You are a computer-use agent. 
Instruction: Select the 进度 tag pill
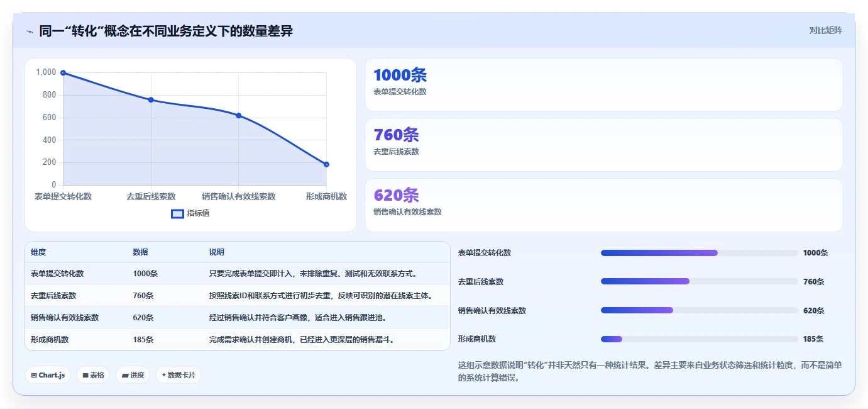[x=133, y=375]
